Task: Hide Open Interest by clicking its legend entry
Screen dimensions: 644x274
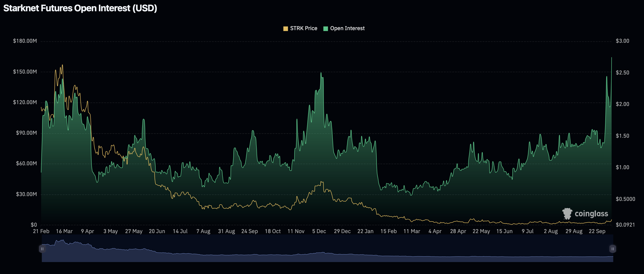Action: 347,28
